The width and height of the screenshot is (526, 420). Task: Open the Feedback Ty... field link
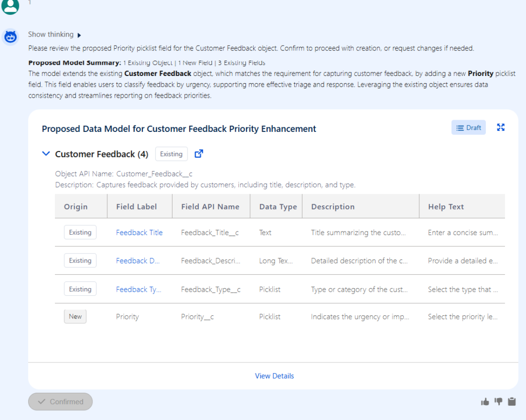(139, 289)
